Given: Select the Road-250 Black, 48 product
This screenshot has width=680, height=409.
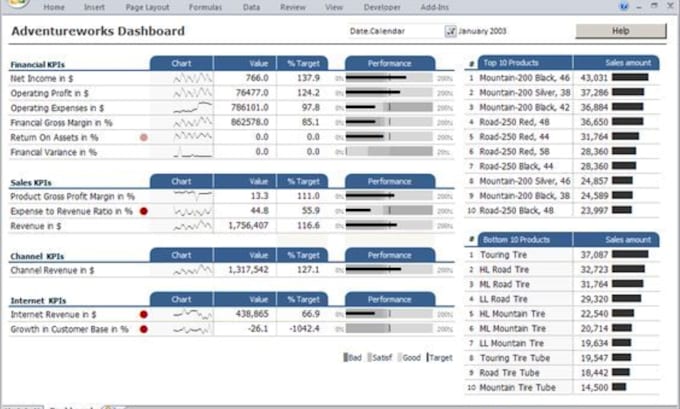Looking at the screenshot, I should pos(516,211).
